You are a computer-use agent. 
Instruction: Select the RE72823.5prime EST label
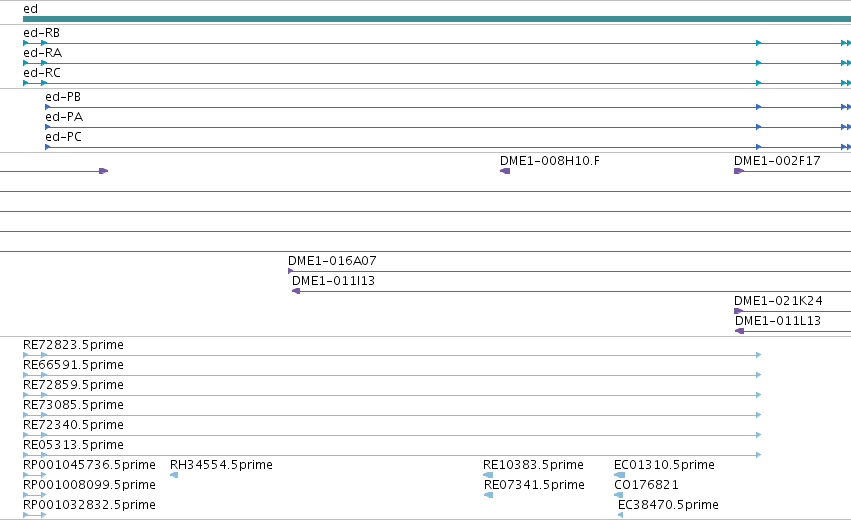pos(73,345)
